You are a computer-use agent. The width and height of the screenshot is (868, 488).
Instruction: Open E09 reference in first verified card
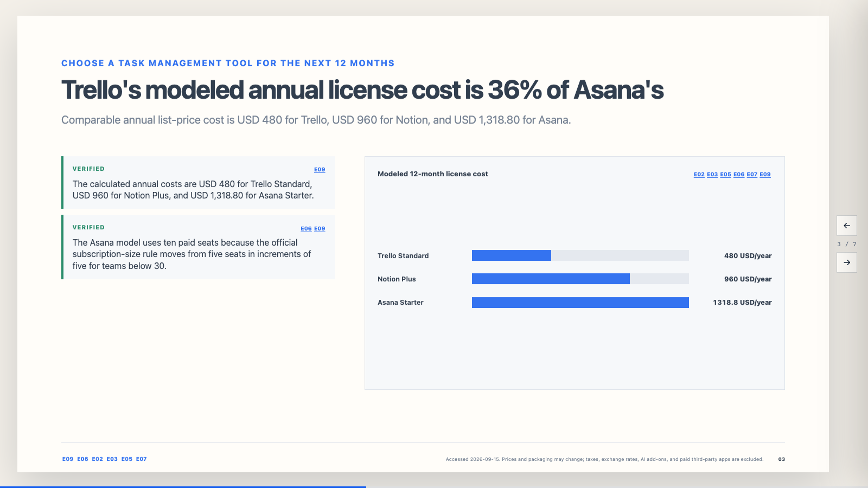[320, 170]
